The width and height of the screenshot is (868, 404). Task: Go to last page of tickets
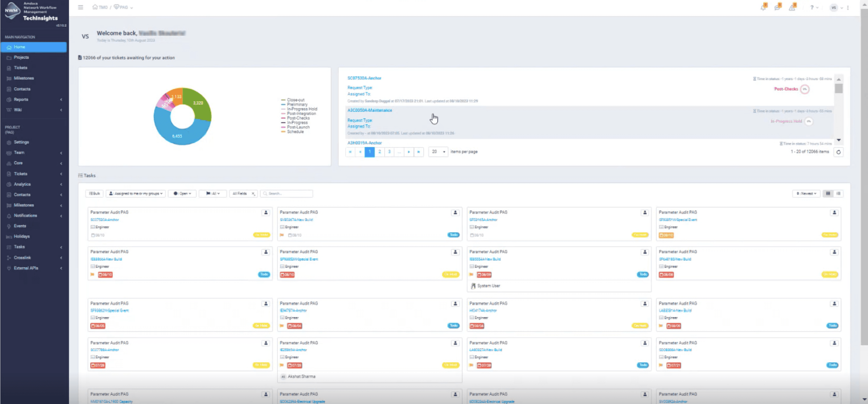pyautogui.click(x=418, y=152)
